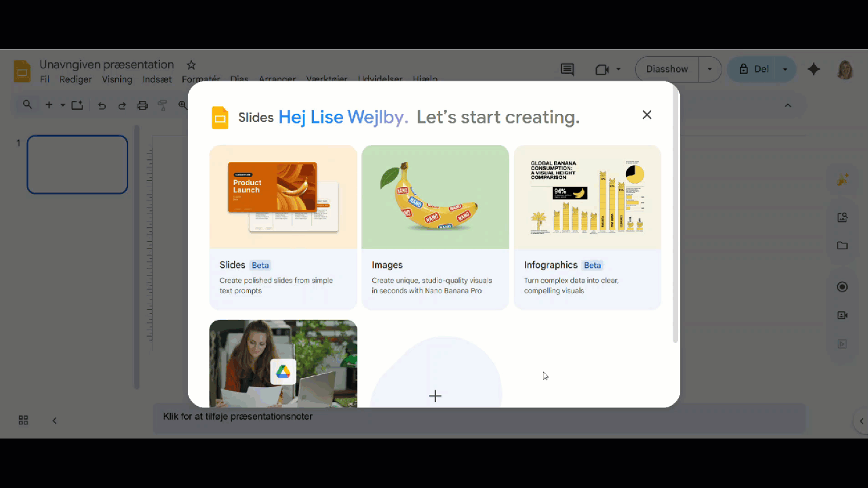The width and height of the screenshot is (868, 488).
Task: Open the Gemini sparkle icon
Action: coord(814,69)
